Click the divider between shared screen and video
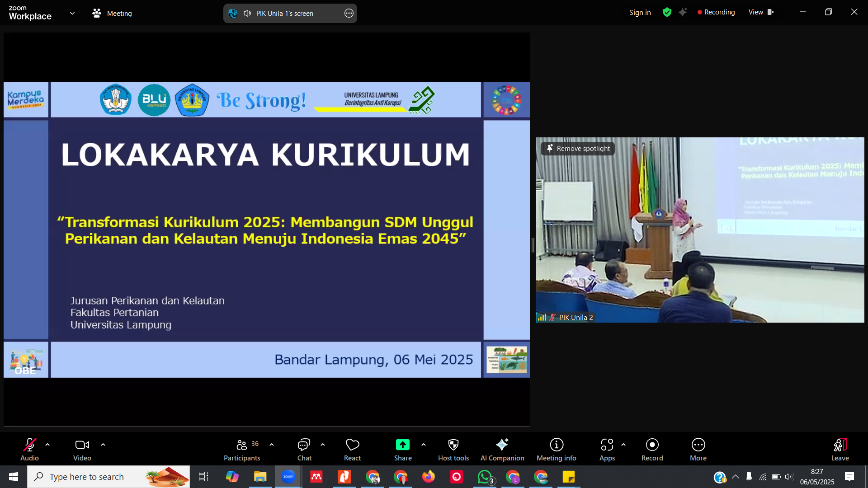Screen dimensions: 868x488 (533, 245)
